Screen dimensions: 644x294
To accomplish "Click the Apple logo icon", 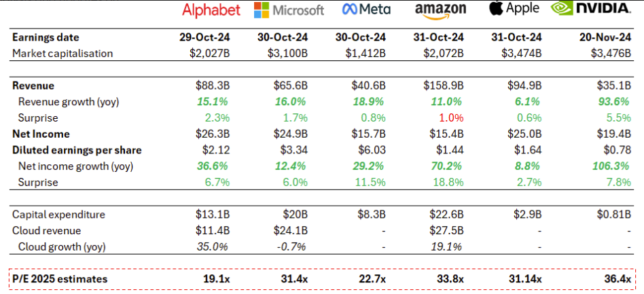I will (497, 8).
